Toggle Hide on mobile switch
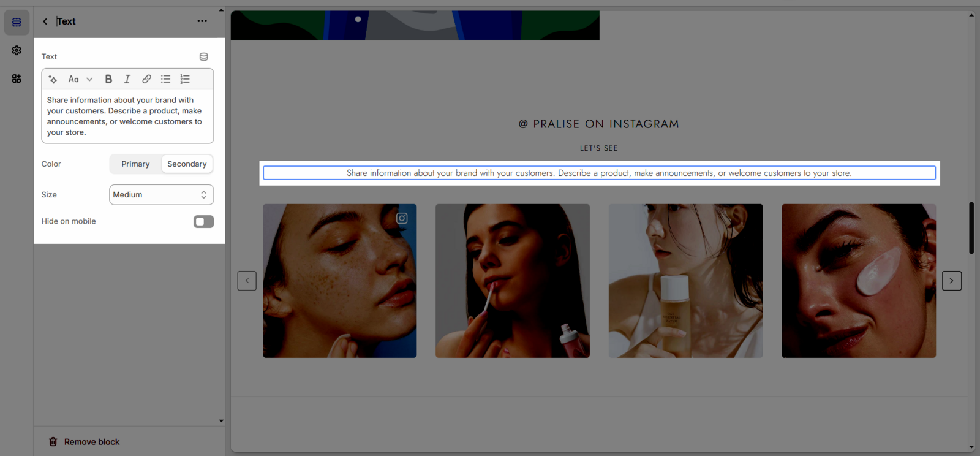The width and height of the screenshot is (980, 456). point(203,222)
